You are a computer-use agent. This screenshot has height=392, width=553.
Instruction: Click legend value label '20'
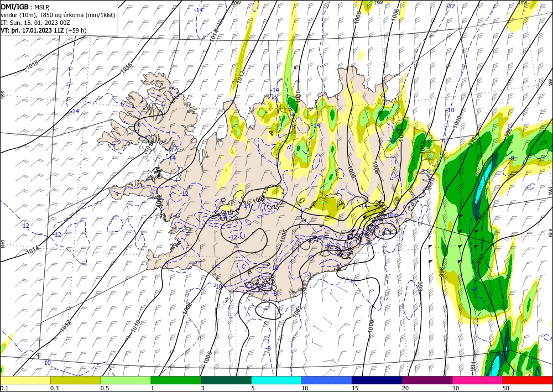[x=405, y=388]
